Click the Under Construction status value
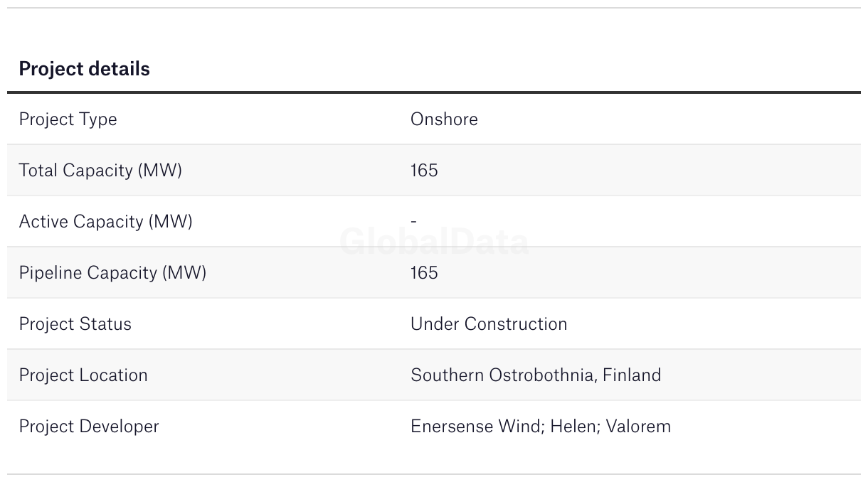868x482 pixels. pos(489,324)
